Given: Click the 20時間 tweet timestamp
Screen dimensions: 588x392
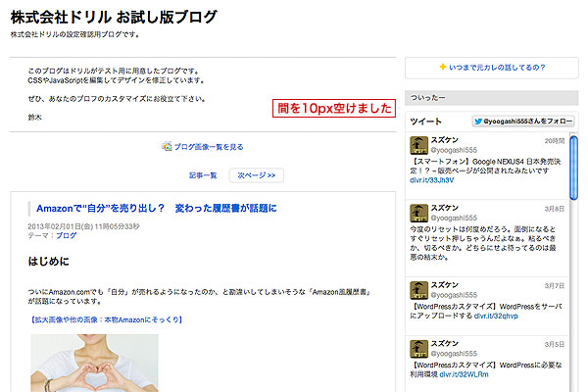Looking at the screenshot, I should [x=555, y=141].
